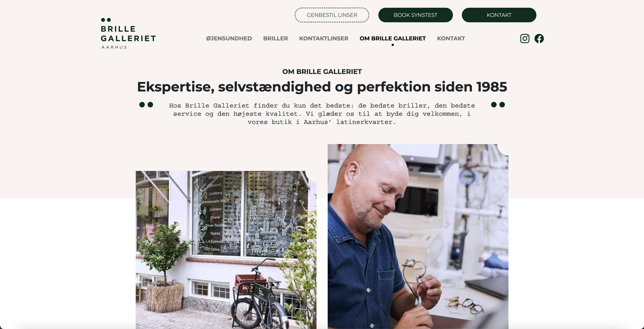The width and height of the screenshot is (644, 329).
Task: Click the dot indicator under the active menu item
Action: (392, 45)
